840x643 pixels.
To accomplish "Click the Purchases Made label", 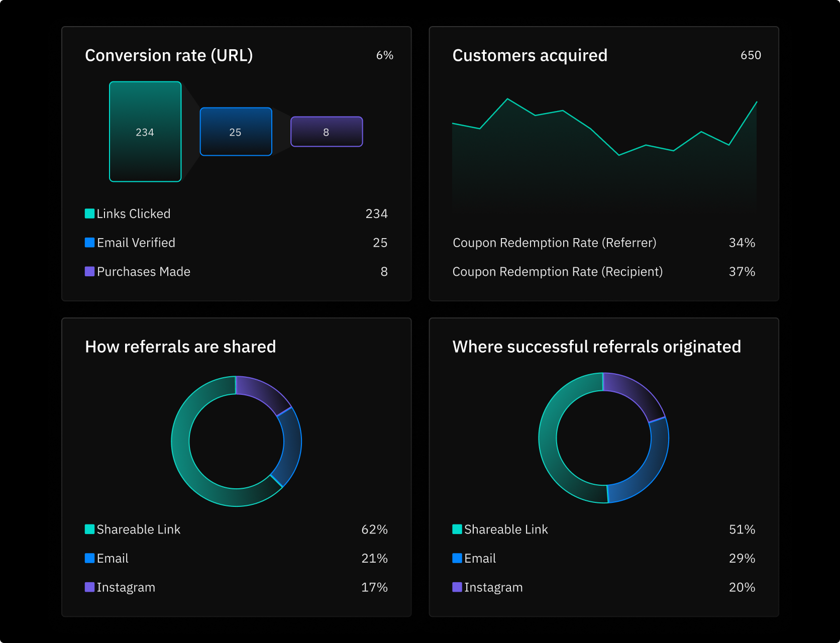I will click(144, 271).
